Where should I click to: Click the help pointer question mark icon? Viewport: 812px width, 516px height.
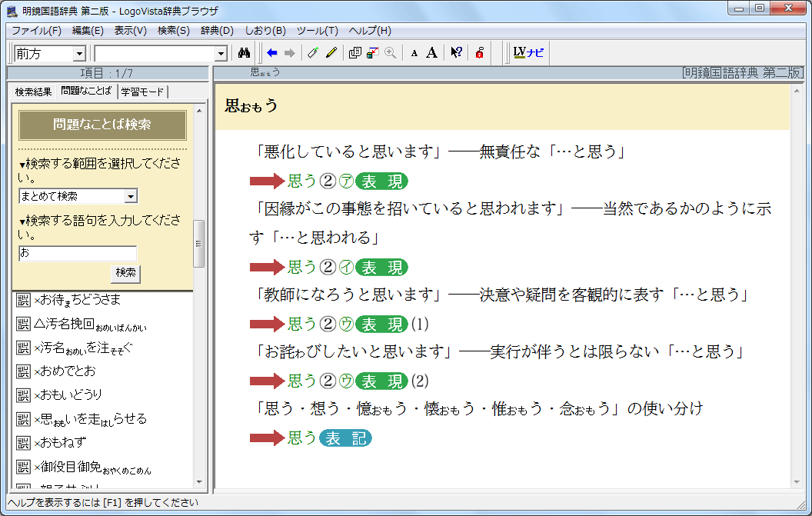point(456,53)
